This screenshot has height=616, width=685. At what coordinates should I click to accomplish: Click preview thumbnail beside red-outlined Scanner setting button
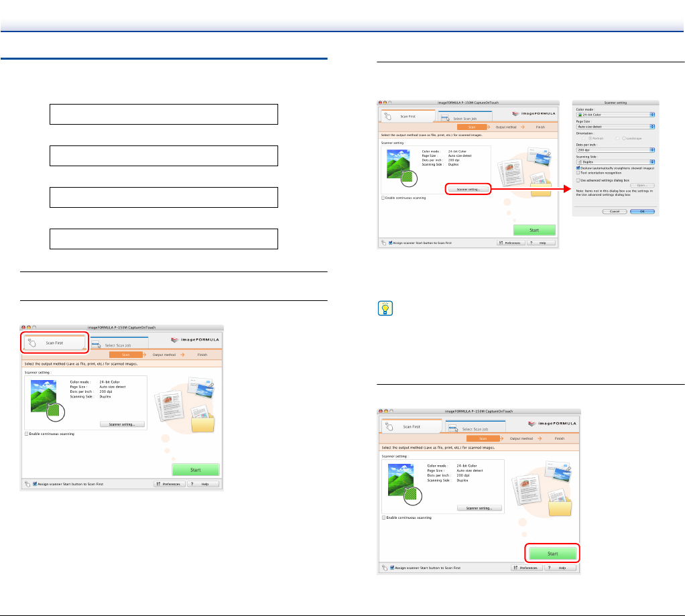pos(401,166)
